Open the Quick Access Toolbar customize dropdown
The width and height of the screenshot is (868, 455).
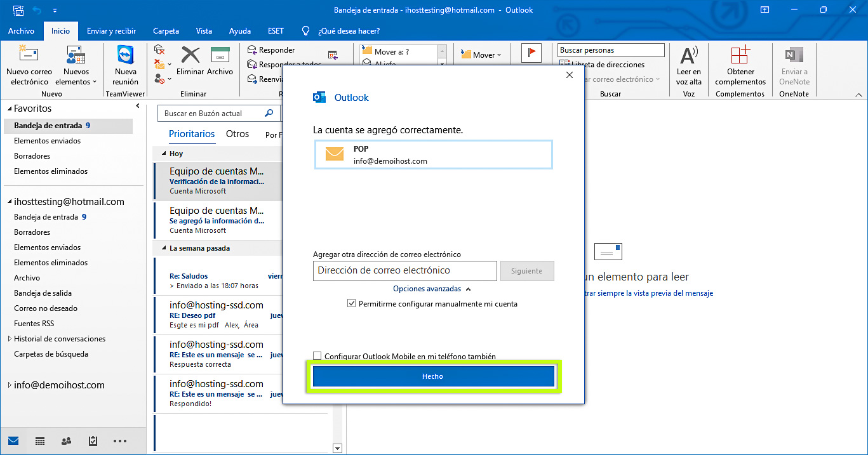(x=55, y=11)
